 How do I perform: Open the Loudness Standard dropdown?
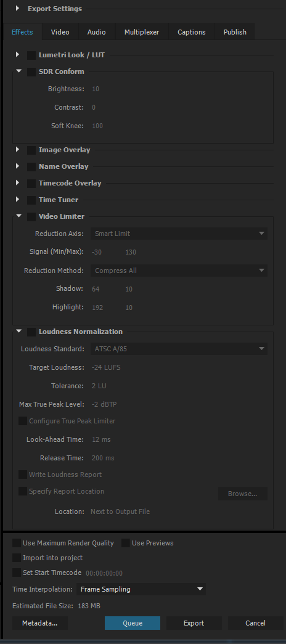tap(179, 349)
